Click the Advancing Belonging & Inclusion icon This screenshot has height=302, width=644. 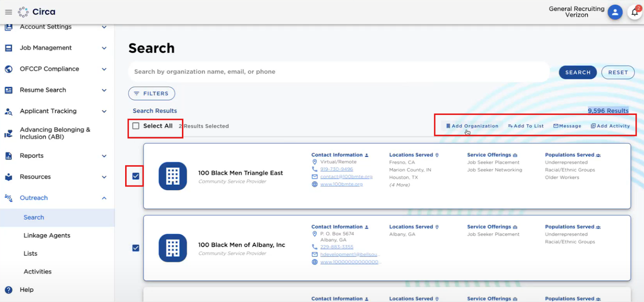click(x=8, y=133)
